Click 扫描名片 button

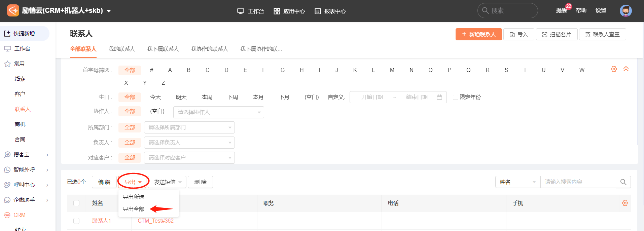[x=557, y=34]
